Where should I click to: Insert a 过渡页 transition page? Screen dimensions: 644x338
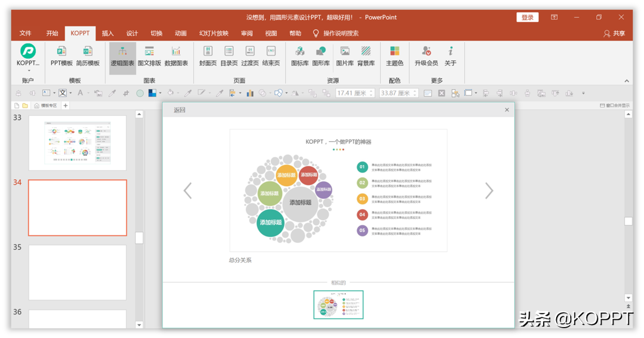pos(250,56)
